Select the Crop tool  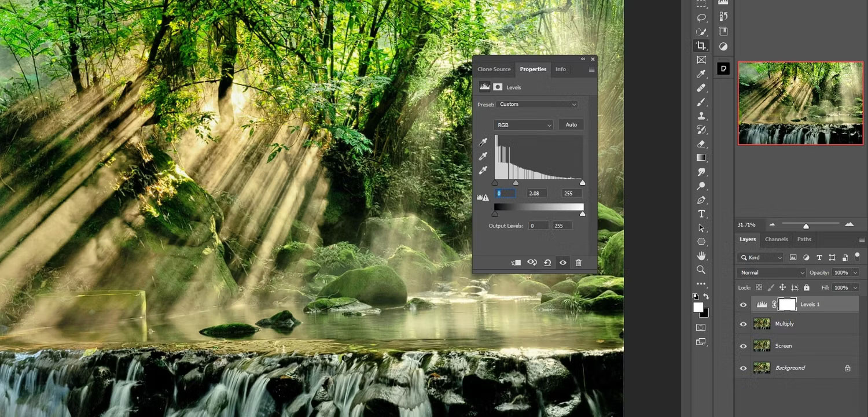[x=701, y=46]
